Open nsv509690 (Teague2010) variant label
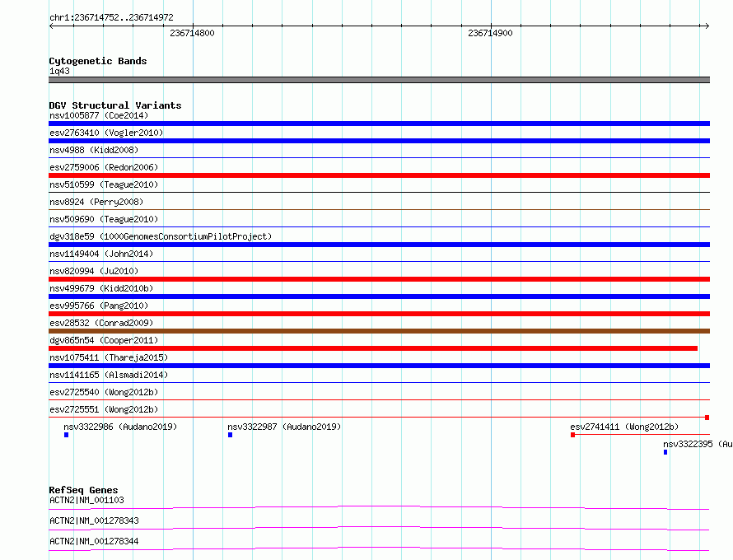This screenshot has height=560, width=733. coord(105,219)
